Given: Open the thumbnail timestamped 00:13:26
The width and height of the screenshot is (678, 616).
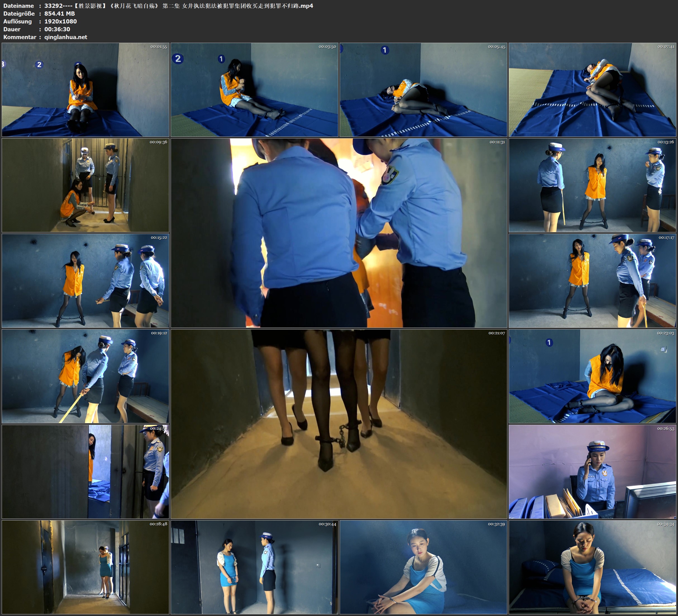Looking at the screenshot, I should coord(592,185).
